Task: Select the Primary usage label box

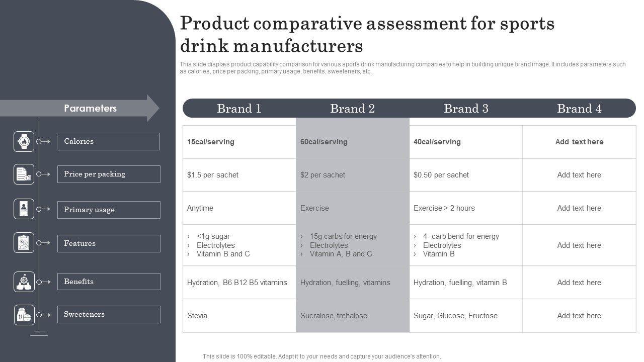Action: pyautogui.click(x=108, y=210)
